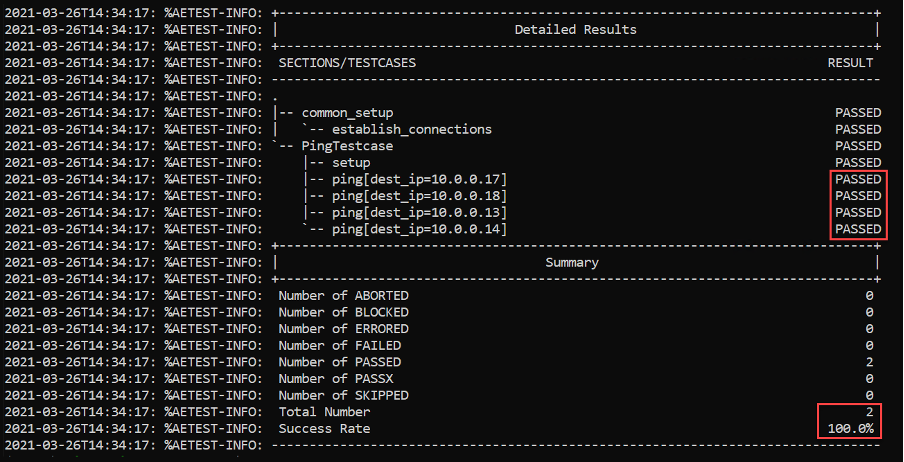Click PASSED result for common_setup
The width and height of the screenshot is (904, 462).
click(858, 113)
